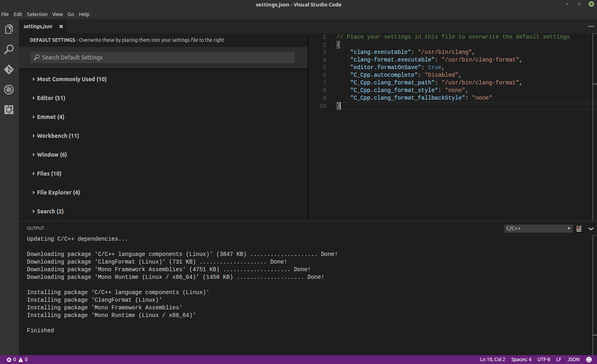Change file encoding UTF-8
This screenshot has height=364, width=597.
click(x=543, y=360)
